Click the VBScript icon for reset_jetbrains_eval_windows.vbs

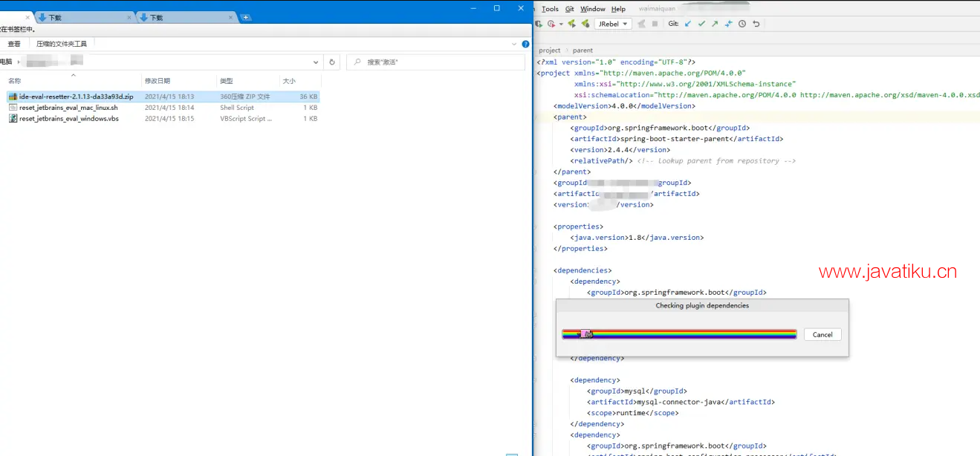[13, 119]
